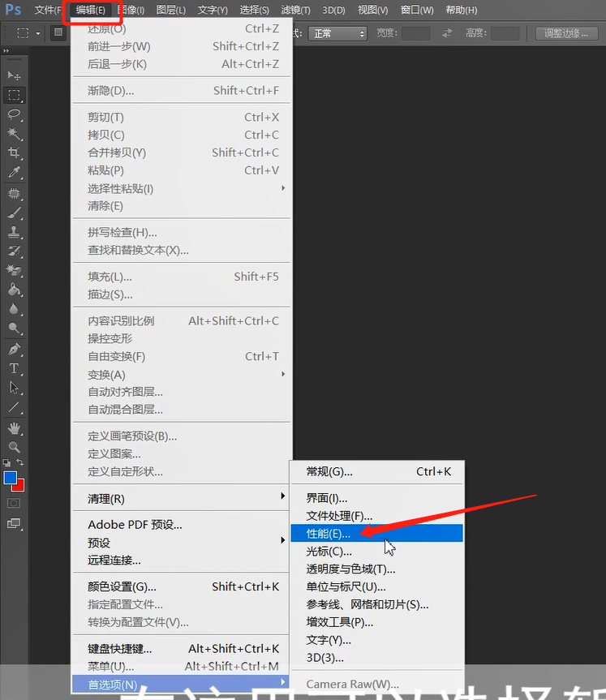Choose 远程连接... menu entry
The image size is (606, 700).
pos(181,560)
